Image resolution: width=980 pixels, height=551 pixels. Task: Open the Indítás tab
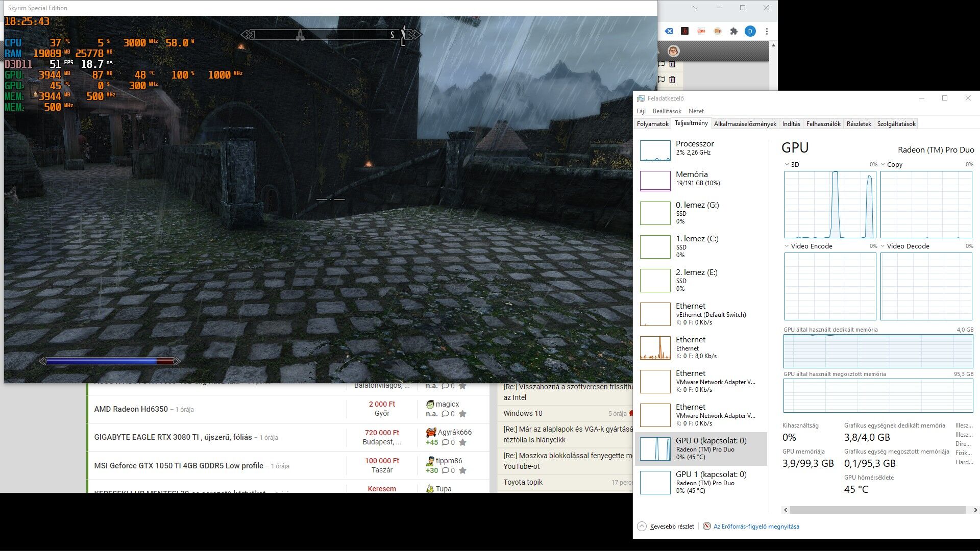pyautogui.click(x=791, y=124)
